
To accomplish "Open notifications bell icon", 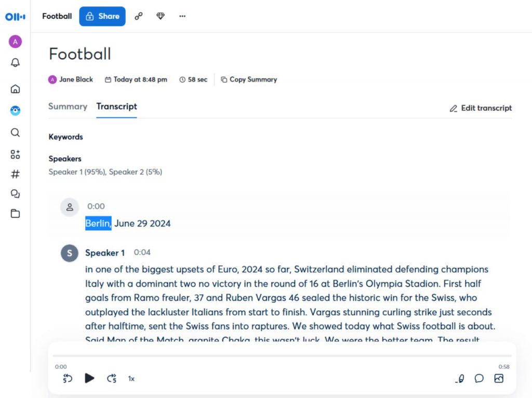I will pyautogui.click(x=15, y=62).
